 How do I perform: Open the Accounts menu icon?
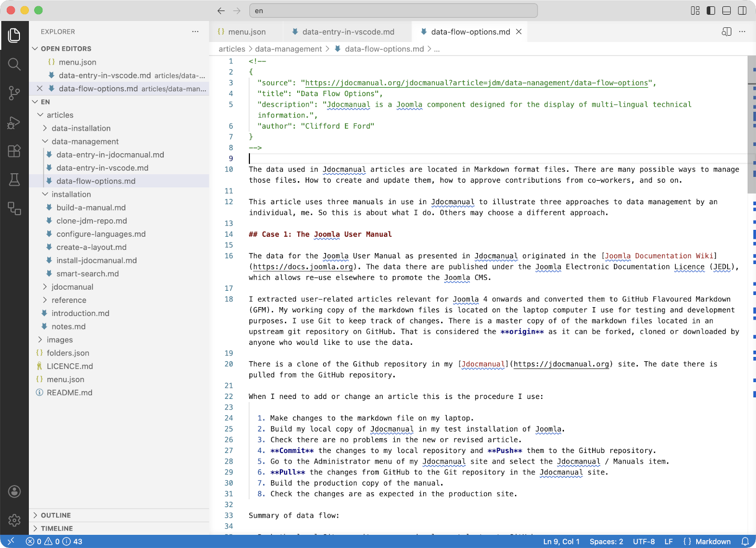coord(14,491)
